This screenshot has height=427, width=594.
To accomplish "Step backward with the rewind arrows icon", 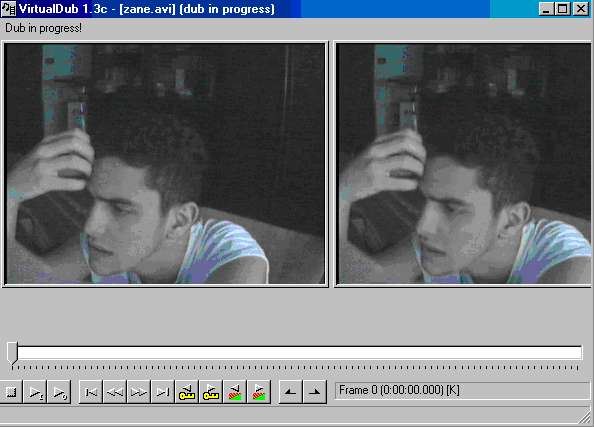I will (x=115, y=392).
